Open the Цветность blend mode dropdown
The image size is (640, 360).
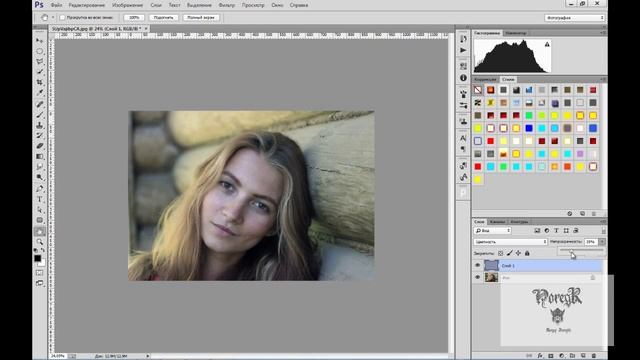click(510, 242)
